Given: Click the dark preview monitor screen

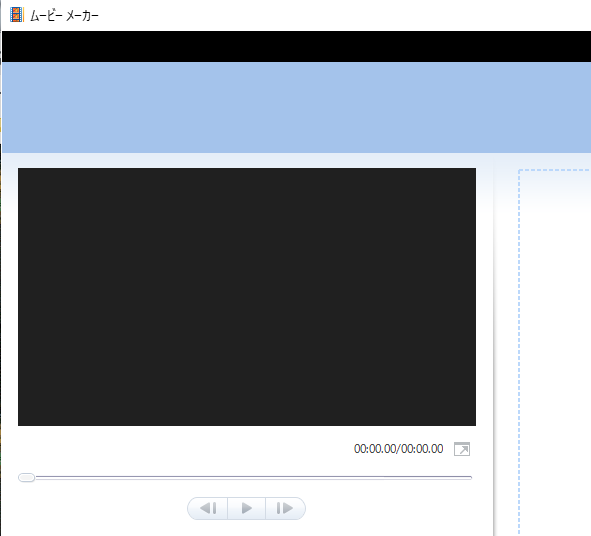Looking at the screenshot, I should [x=247, y=297].
